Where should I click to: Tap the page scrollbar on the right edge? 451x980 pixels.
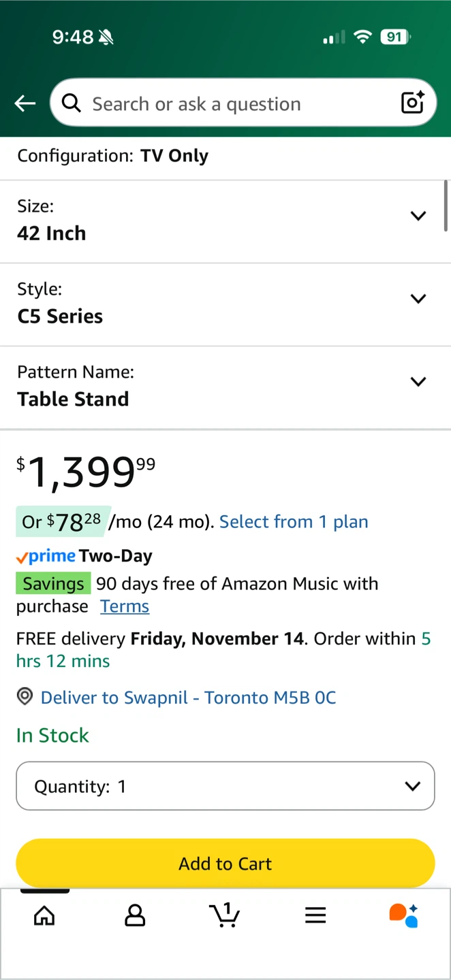coord(446,206)
